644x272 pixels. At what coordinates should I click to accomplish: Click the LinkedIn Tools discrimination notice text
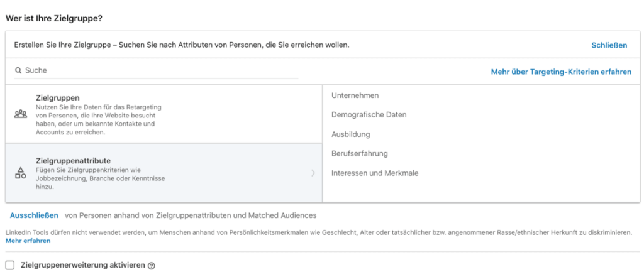tap(319, 232)
